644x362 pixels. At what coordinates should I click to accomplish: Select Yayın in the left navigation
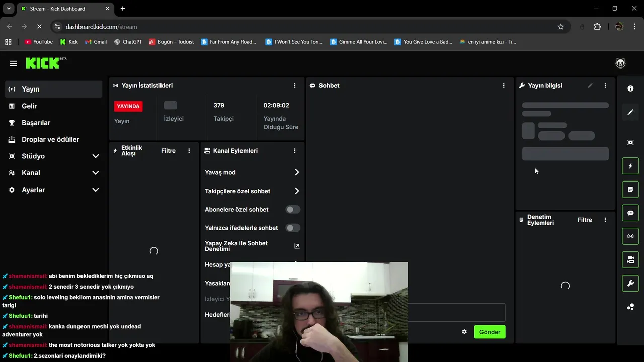tap(54, 89)
